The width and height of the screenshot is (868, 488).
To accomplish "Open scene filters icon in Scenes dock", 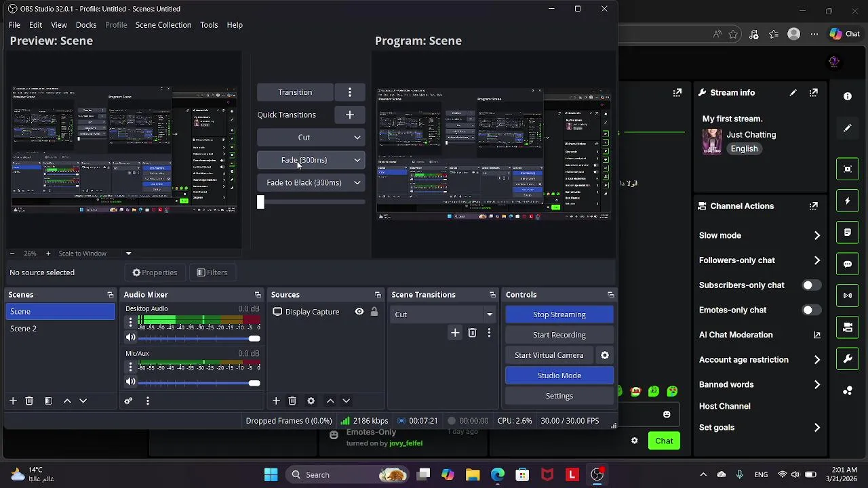I will click(48, 401).
